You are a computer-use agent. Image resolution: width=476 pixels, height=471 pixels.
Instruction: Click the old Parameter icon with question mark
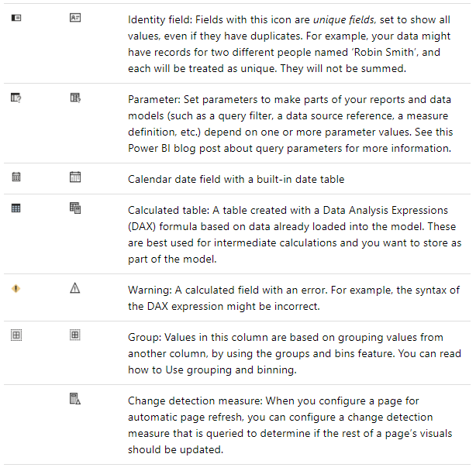[x=16, y=98]
